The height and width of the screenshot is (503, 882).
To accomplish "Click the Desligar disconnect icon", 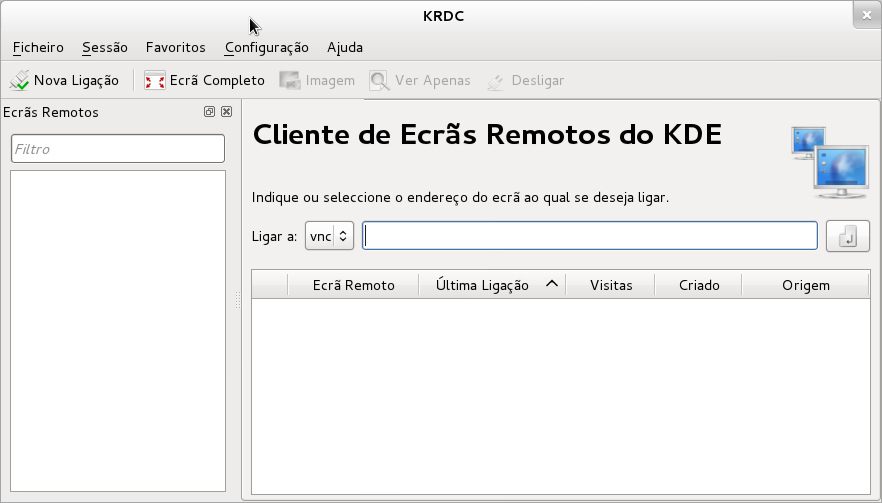I will [x=496, y=80].
